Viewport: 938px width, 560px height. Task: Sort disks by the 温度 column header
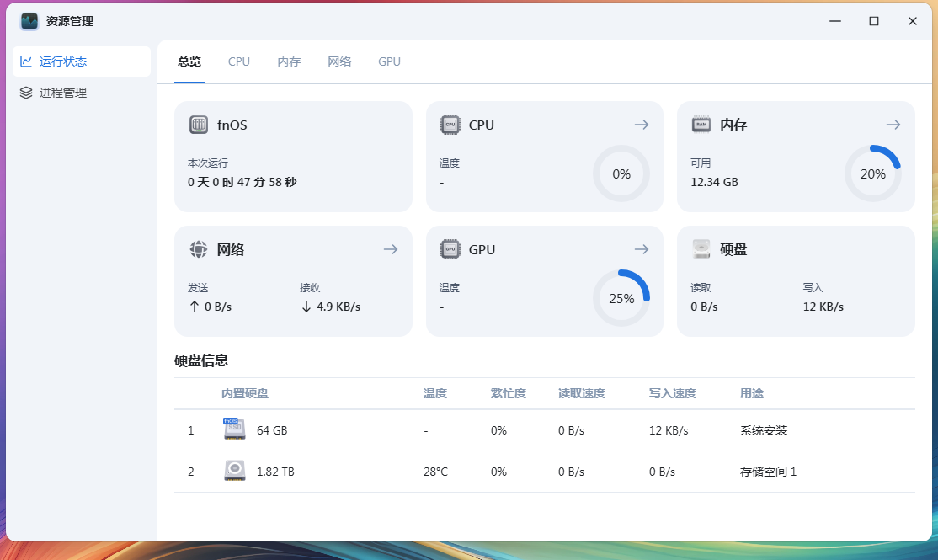pyautogui.click(x=435, y=393)
